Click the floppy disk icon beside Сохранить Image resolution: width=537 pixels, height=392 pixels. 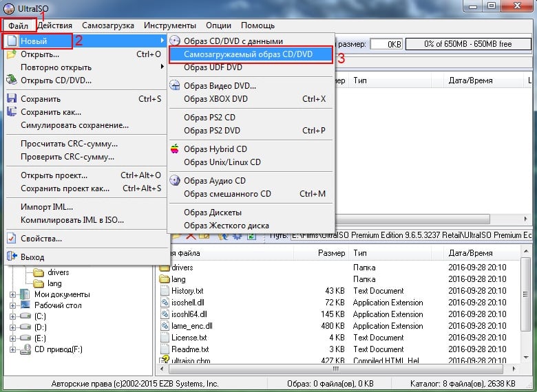pos(11,99)
